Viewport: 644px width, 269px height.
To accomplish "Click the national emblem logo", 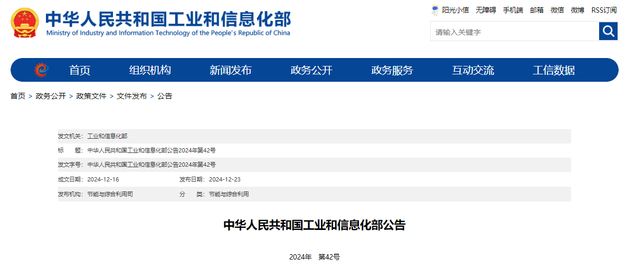I will [x=25, y=23].
